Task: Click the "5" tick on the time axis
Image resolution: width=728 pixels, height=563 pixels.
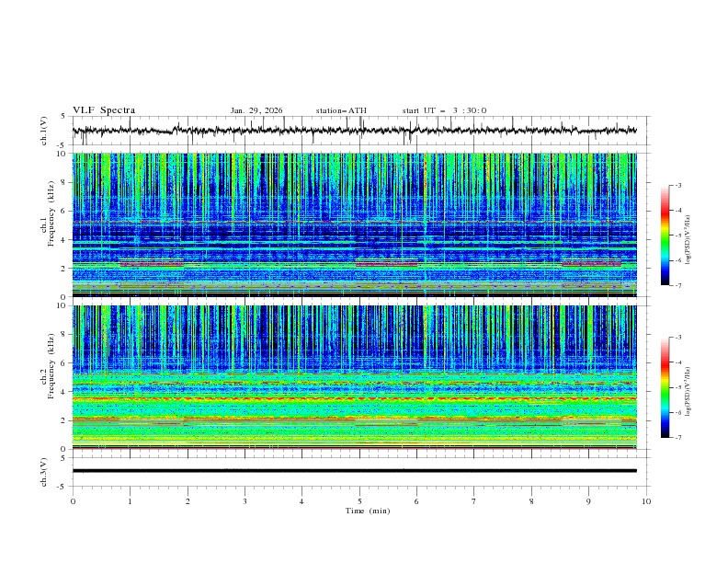Action: tap(359, 501)
